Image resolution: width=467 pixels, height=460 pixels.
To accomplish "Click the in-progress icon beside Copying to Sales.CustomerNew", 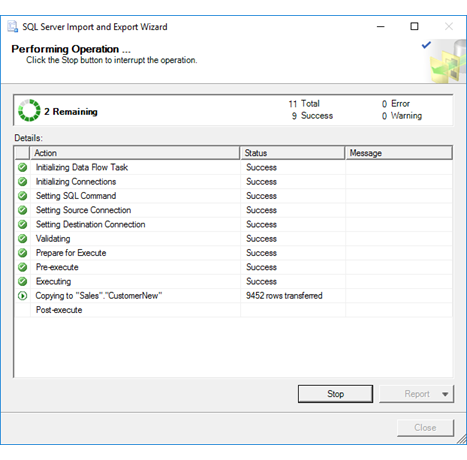I will [x=22, y=296].
